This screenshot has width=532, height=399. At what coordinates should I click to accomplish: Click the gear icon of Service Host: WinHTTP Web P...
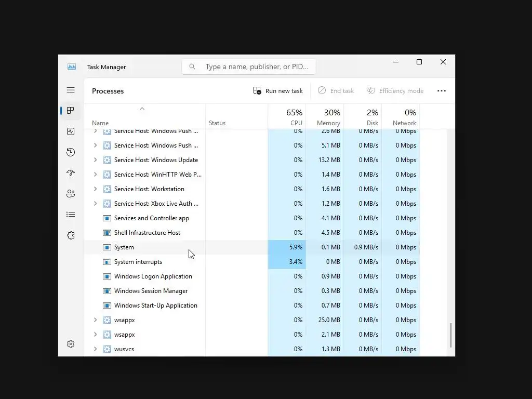click(107, 175)
